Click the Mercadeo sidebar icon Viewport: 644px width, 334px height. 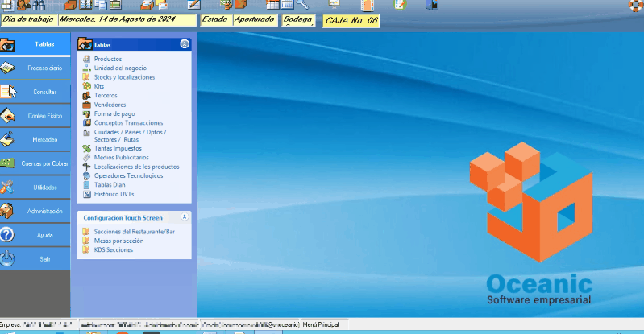tap(7, 139)
